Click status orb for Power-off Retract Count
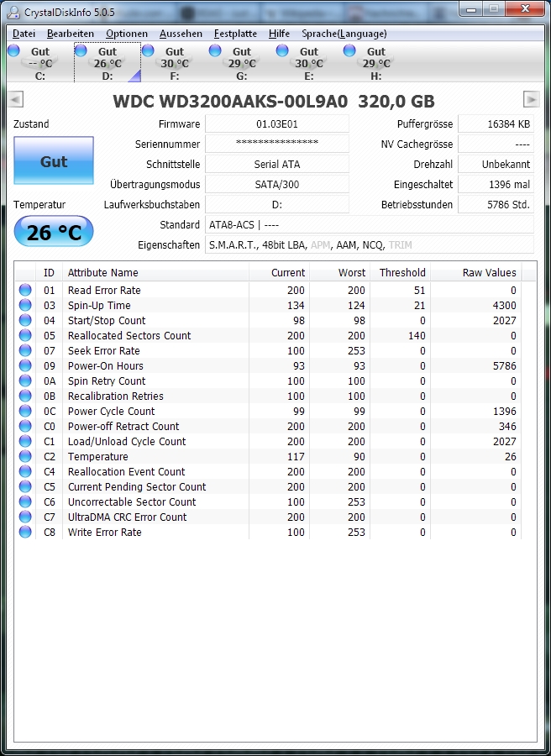 25,426
